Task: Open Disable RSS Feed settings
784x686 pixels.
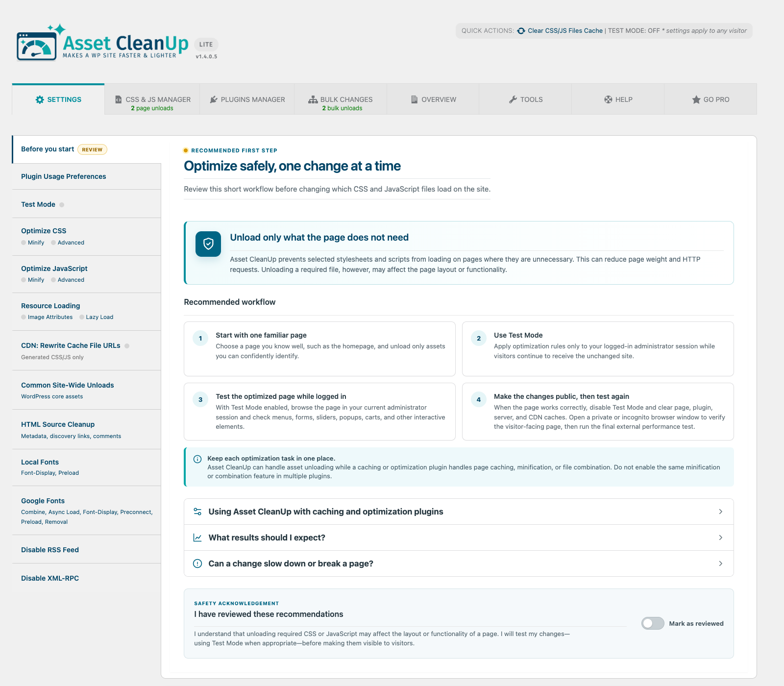Action: pyautogui.click(x=86, y=549)
